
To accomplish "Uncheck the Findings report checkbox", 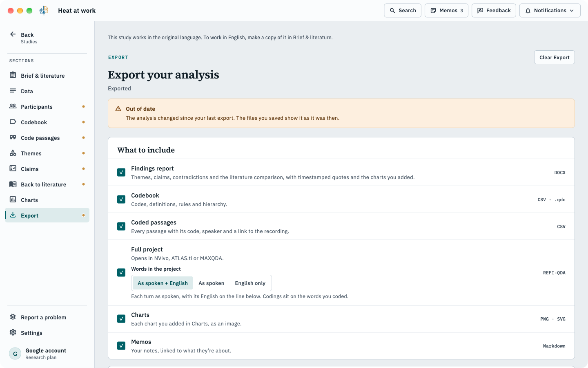I will tap(121, 173).
